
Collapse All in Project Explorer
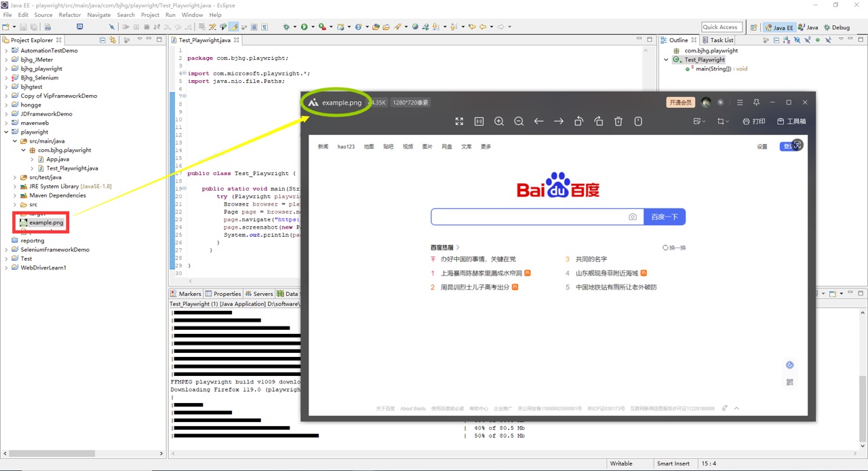point(103,40)
